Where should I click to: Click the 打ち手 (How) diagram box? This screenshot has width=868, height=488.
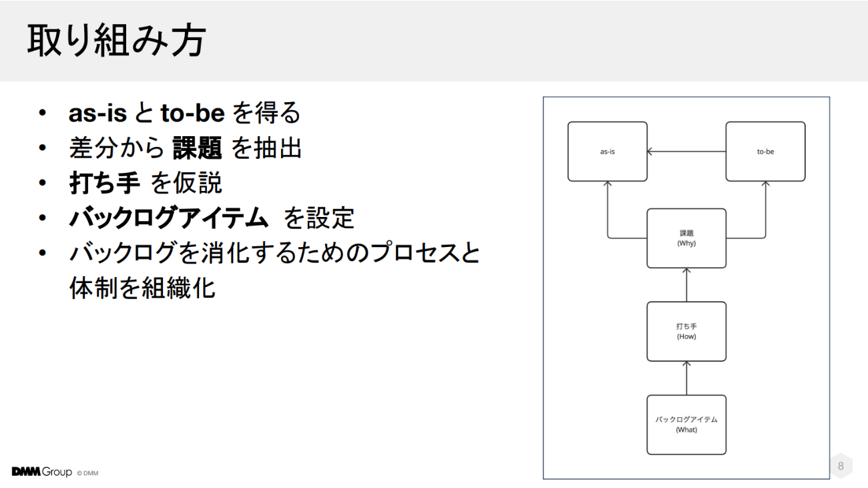coord(686,332)
